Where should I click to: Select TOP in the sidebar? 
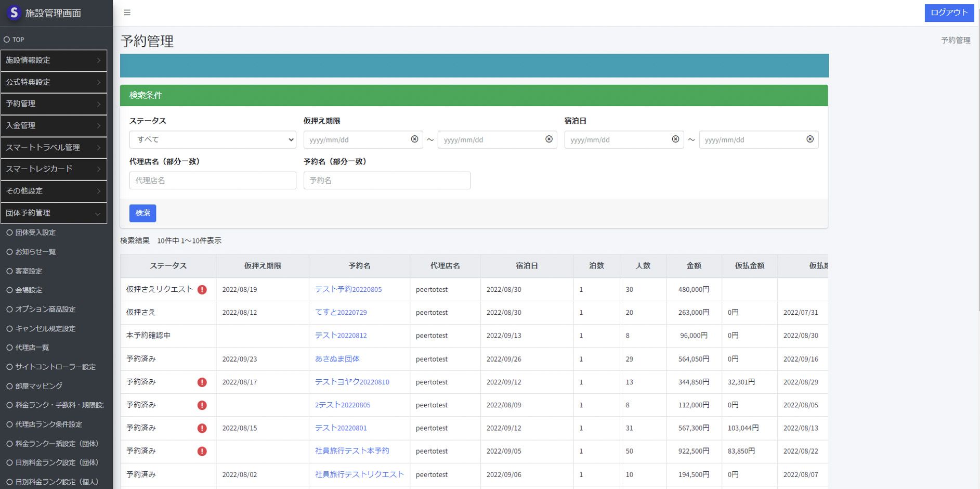18,40
